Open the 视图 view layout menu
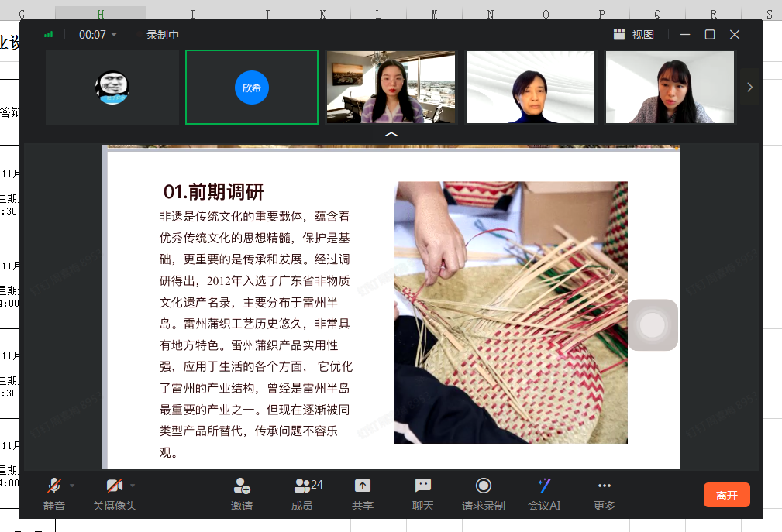 click(634, 35)
